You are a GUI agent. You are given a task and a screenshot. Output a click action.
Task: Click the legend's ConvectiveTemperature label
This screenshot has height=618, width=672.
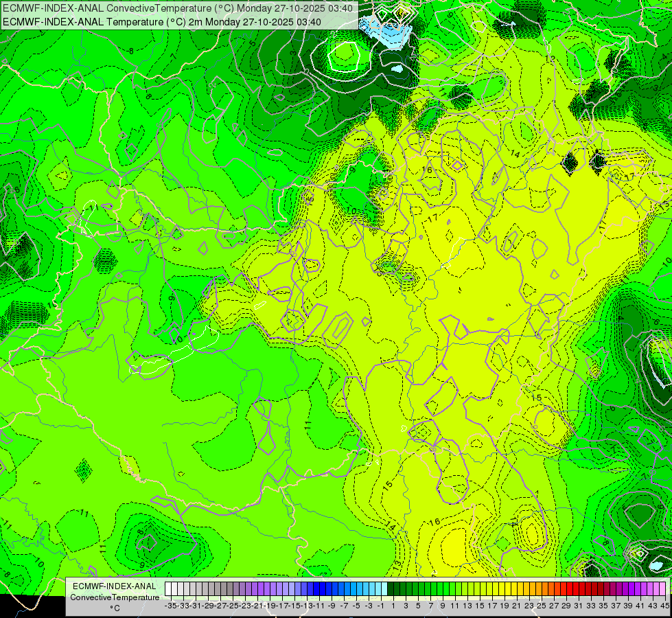coord(115,597)
